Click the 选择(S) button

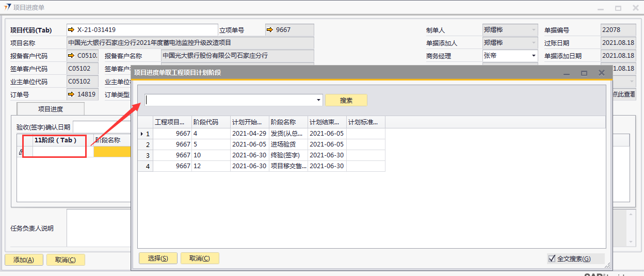[x=158, y=258]
